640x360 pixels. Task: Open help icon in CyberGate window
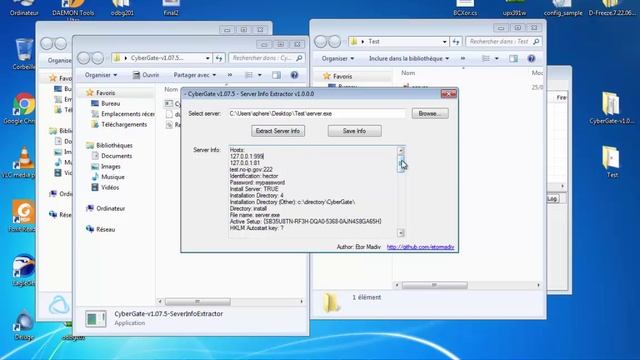(x=294, y=75)
